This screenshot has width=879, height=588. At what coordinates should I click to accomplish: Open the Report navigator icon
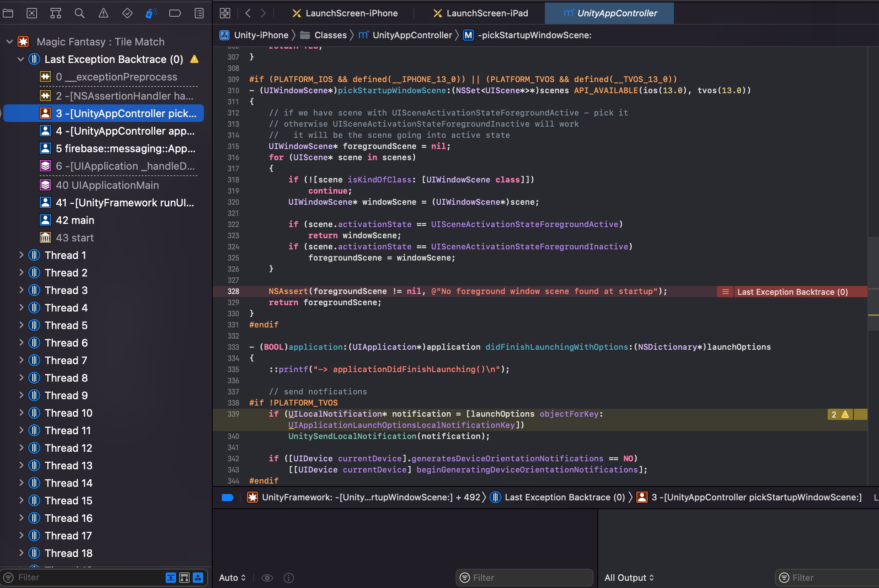199,13
